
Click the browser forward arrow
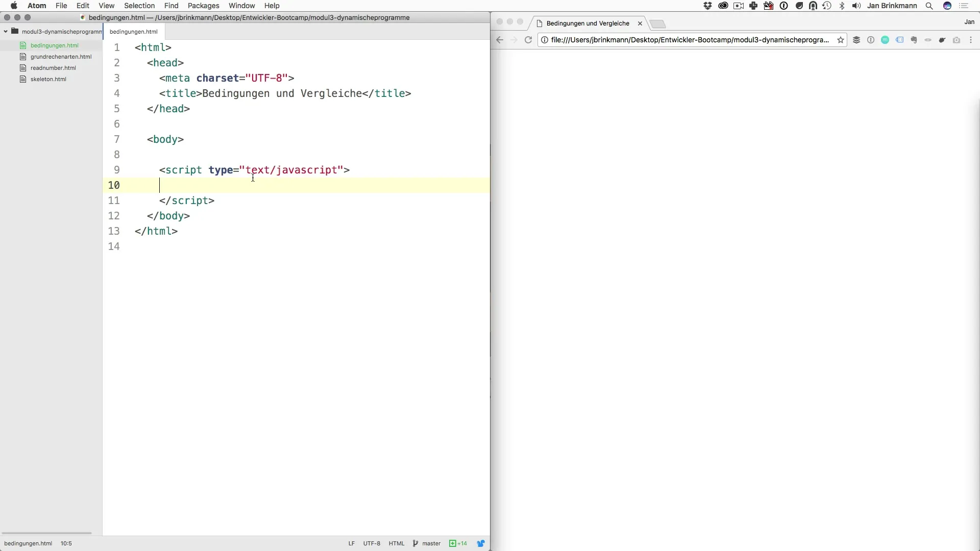(x=514, y=40)
